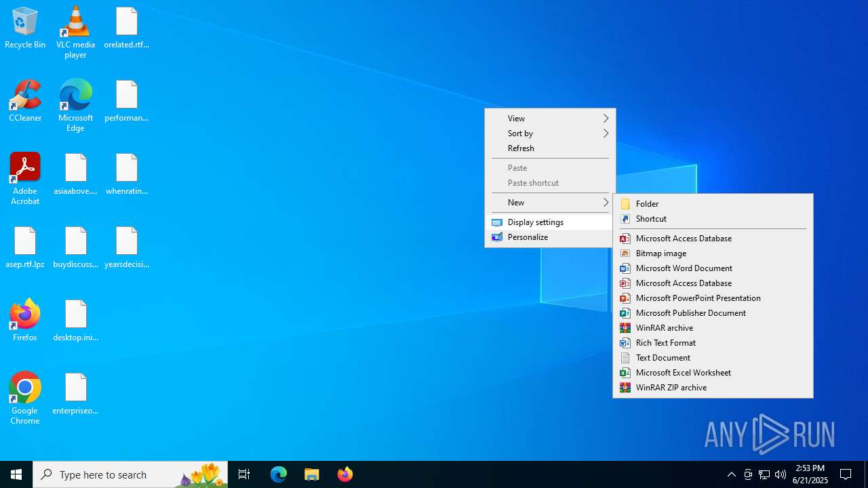This screenshot has width=868, height=488.
Task: Select the Firefox desktop shortcut
Action: pos(25,320)
